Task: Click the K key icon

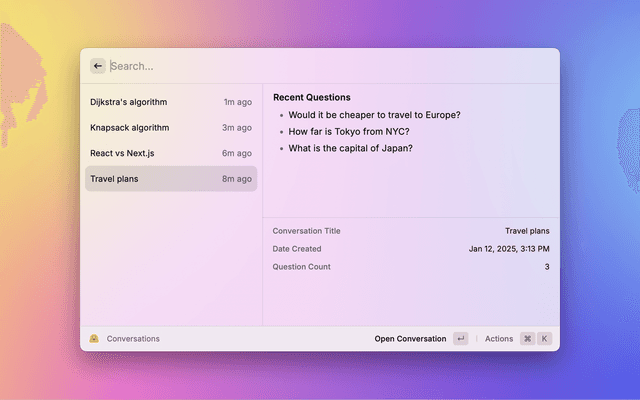Action: click(x=545, y=339)
